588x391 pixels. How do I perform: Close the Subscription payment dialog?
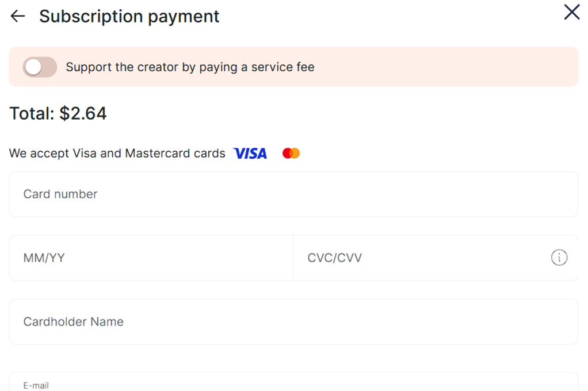(571, 13)
